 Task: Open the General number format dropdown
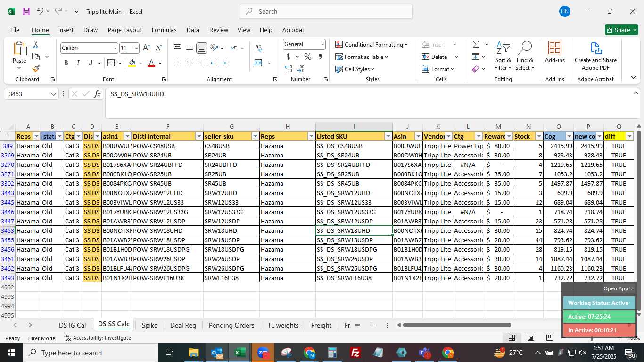[x=322, y=44]
